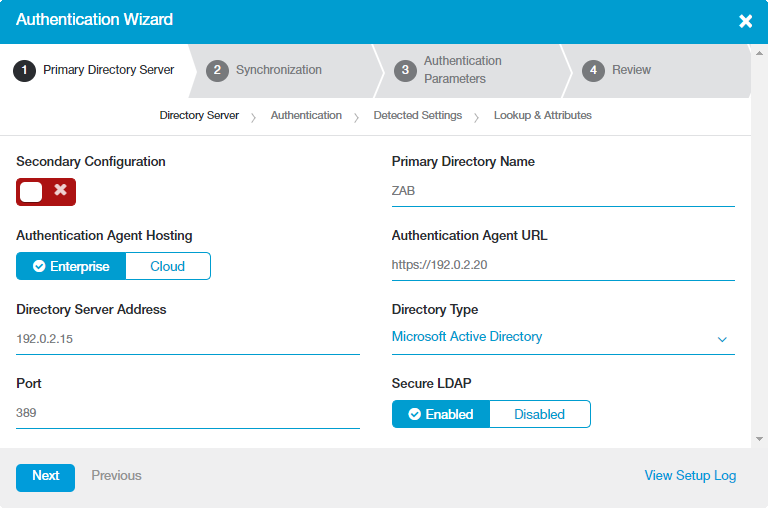
Task: Set Secure LDAP to Enabled
Action: [440, 414]
